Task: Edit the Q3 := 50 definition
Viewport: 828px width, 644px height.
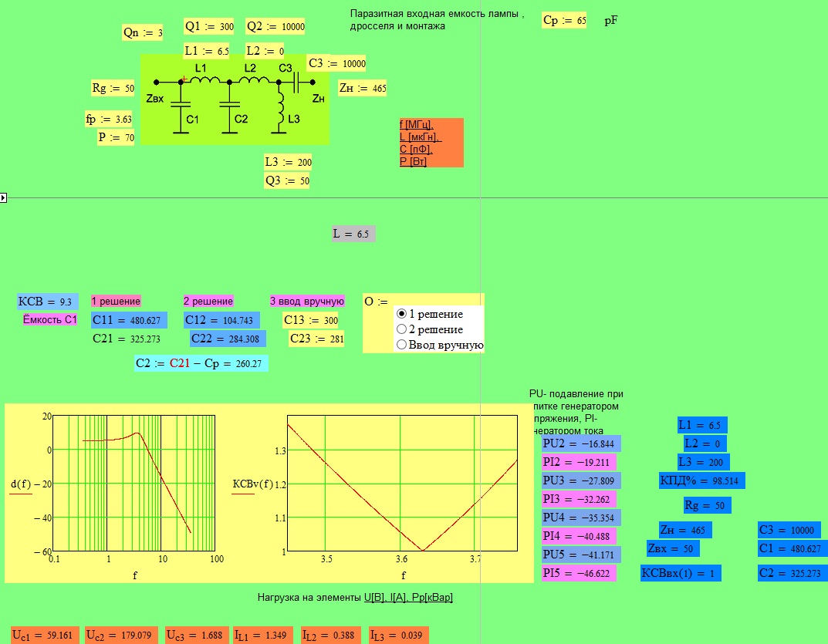Action: click(287, 180)
